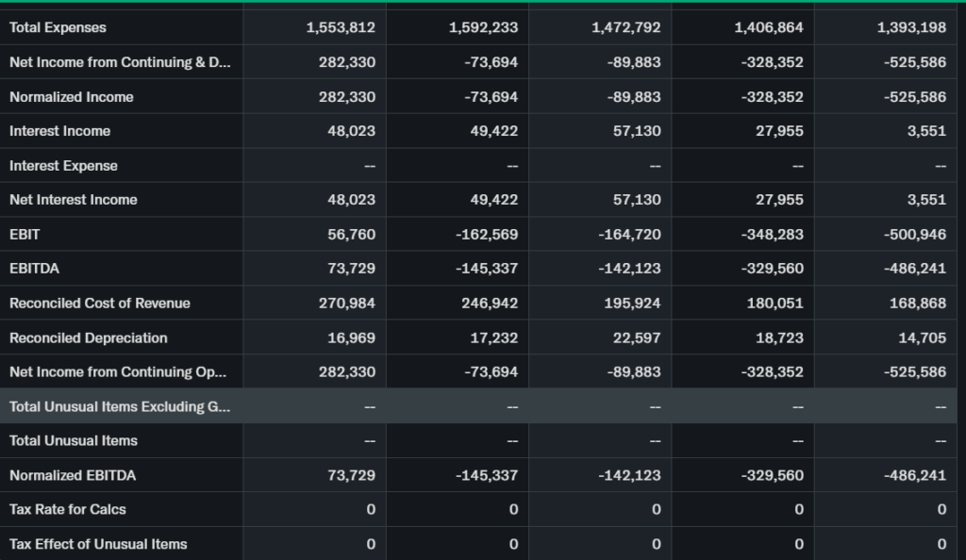This screenshot has width=966, height=560.
Task: Select the Net Interest Income row label
Action: (73, 200)
